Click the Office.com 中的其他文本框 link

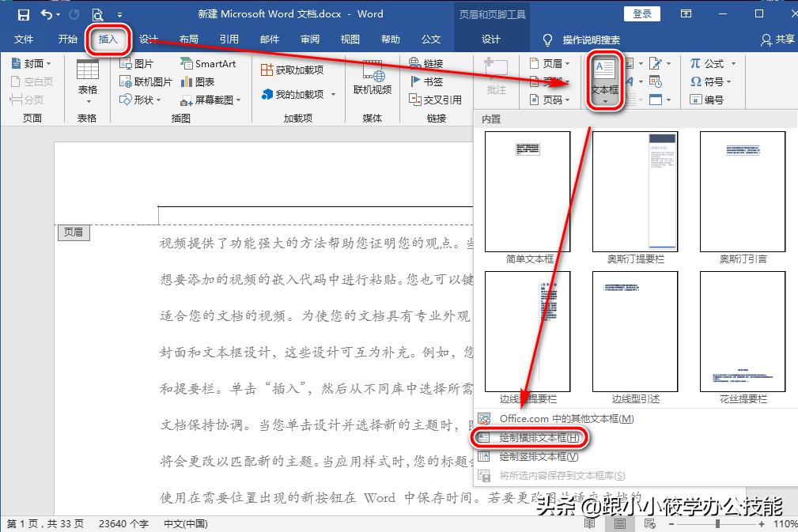click(x=565, y=419)
